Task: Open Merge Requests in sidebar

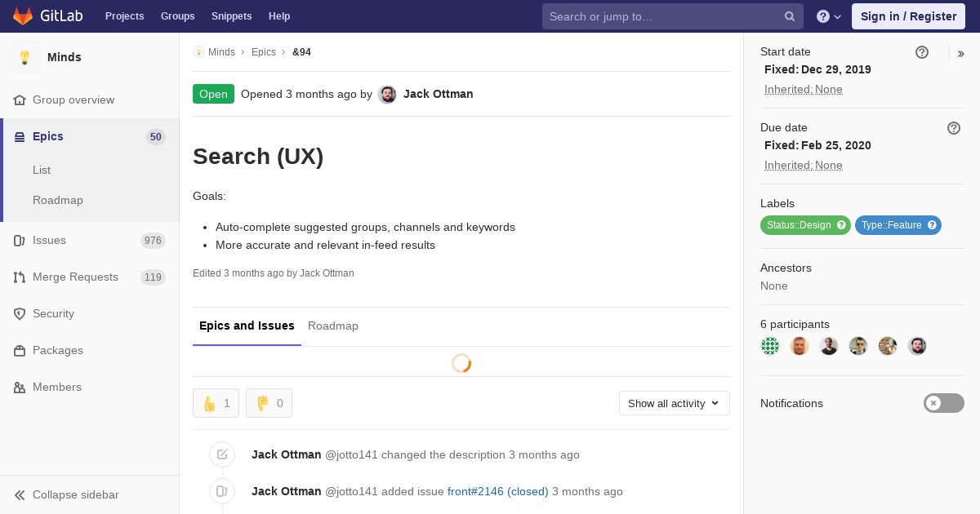Action: point(75,277)
